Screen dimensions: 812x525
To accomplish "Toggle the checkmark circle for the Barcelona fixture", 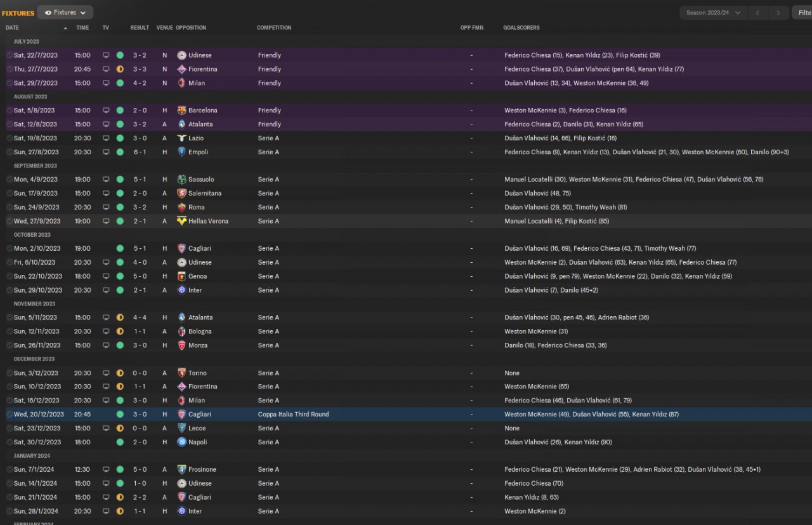I will point(10,110).
